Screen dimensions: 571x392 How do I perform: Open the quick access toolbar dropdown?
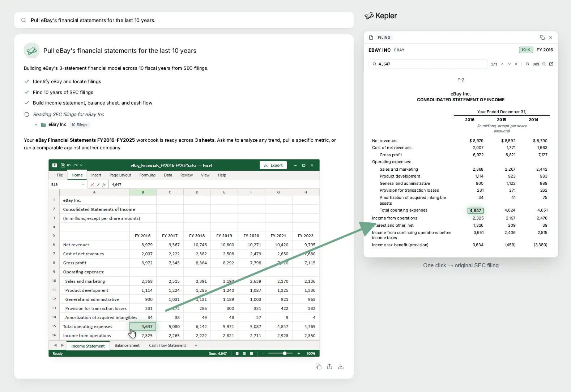point(81,165)
